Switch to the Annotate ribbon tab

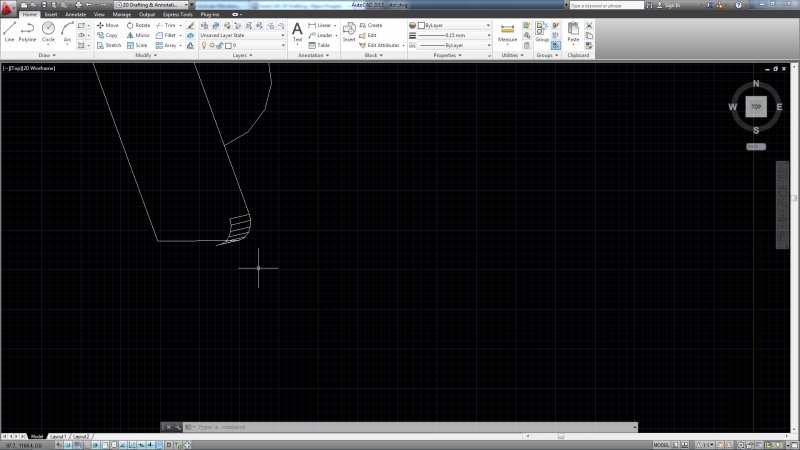[x=75, y=15]
